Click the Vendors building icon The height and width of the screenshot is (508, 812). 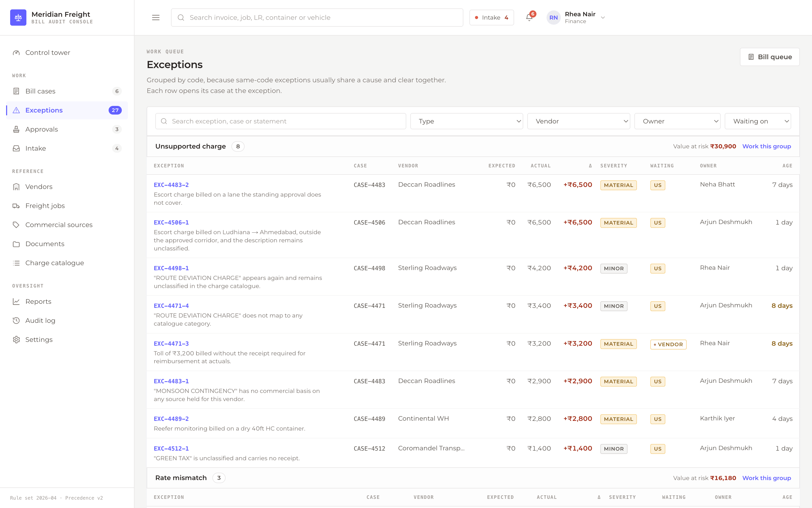coord(16,187)
